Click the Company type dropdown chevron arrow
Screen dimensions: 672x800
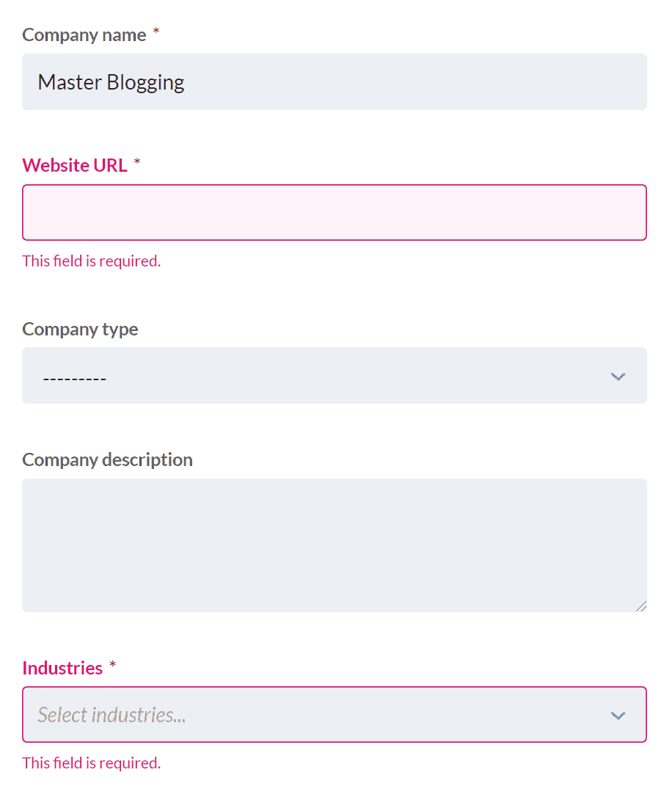(618, 376)
